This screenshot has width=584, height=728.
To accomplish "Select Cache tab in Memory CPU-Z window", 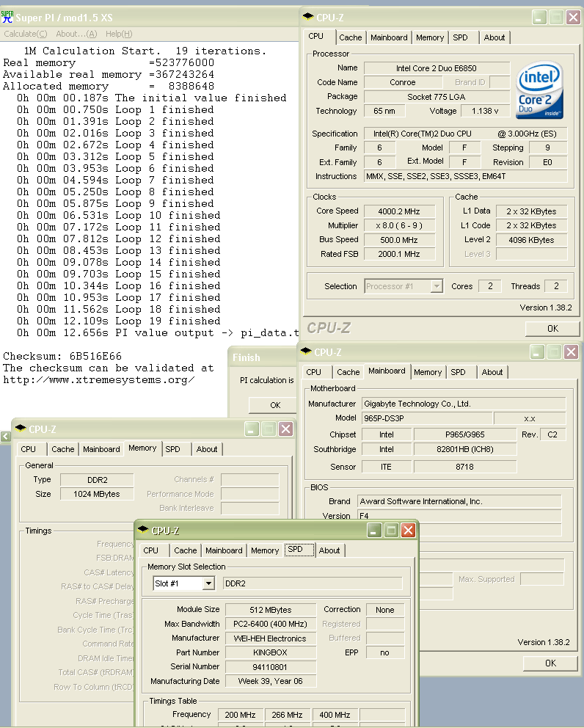I will click(62, 449).
